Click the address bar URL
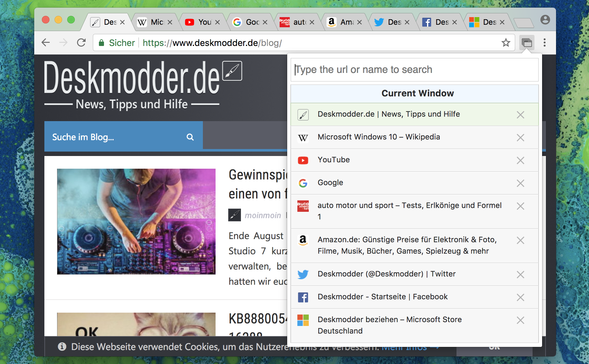The image size is (589, 364). [x=212, y=43]
